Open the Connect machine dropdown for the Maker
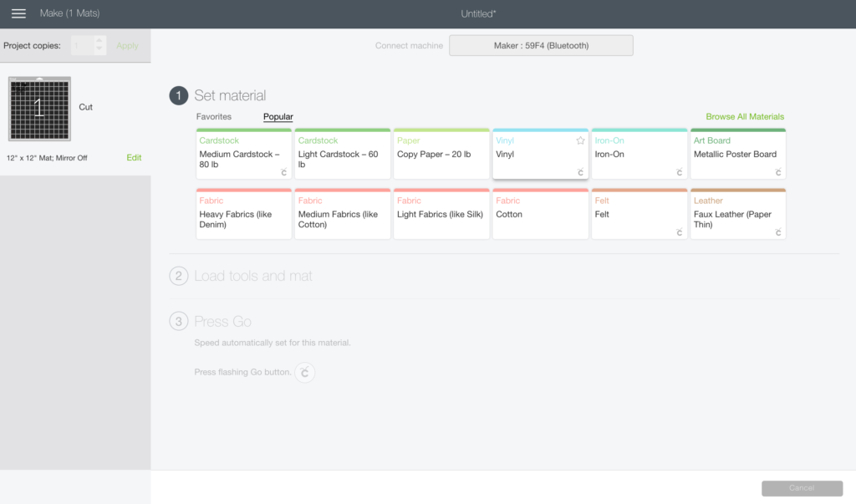 click(541, 45)
